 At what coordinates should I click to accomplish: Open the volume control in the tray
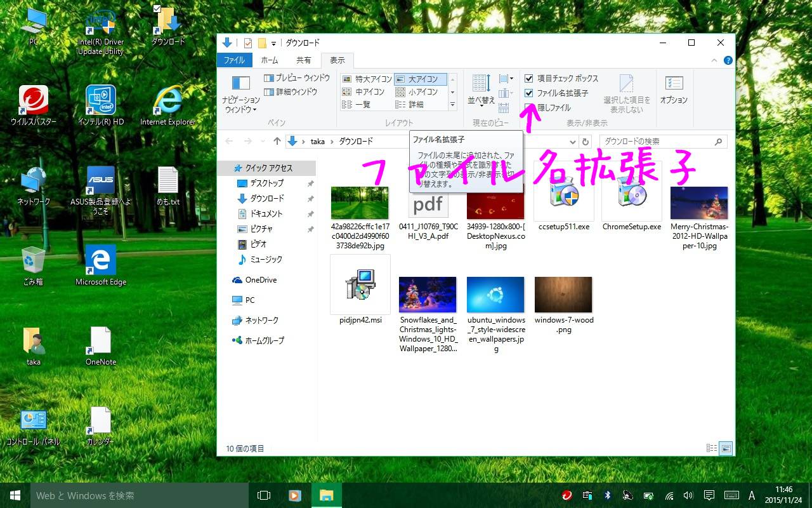(688, 495)
